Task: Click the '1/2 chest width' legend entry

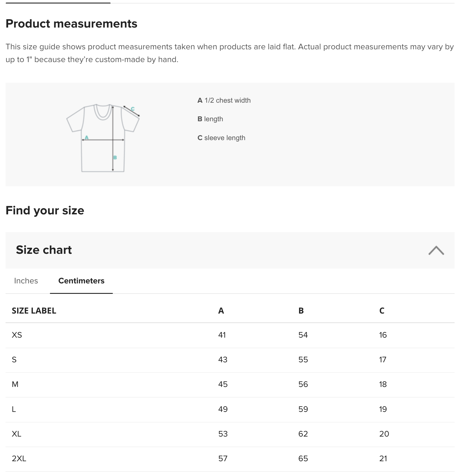Action: click(224, 100)
